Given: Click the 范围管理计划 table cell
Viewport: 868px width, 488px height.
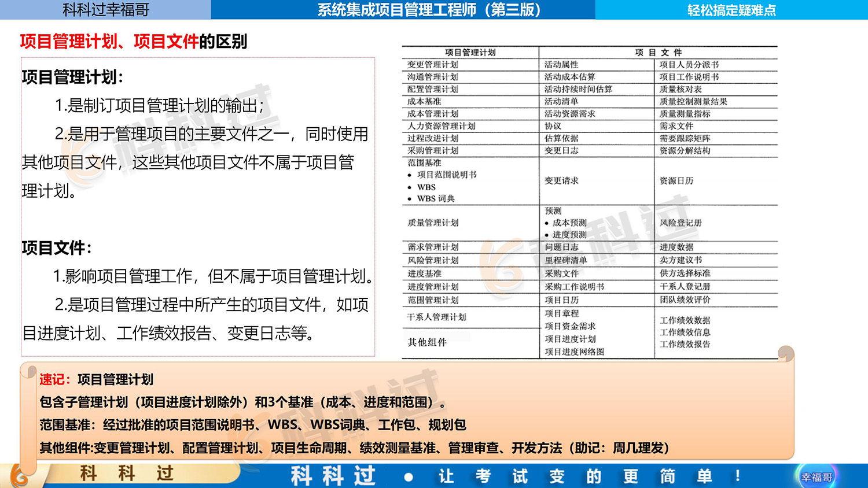Looking at the screenshot, I should [x=432, y=300].
